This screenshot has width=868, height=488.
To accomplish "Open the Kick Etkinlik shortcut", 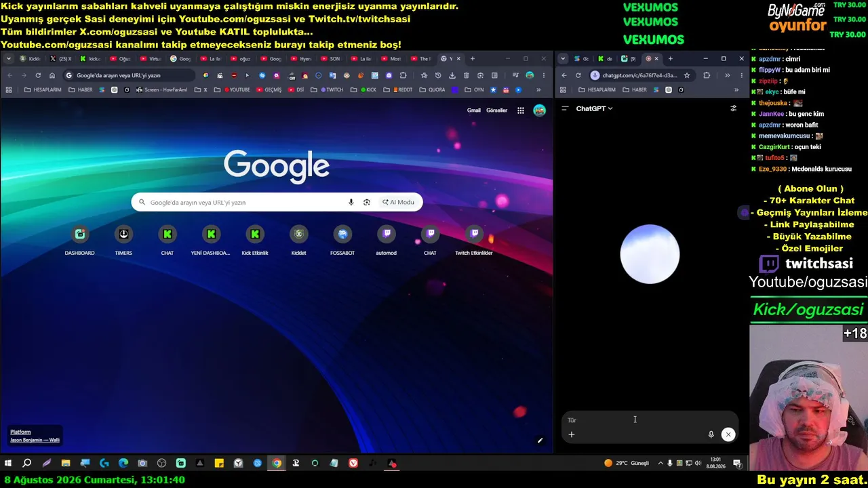I will 255,241.
